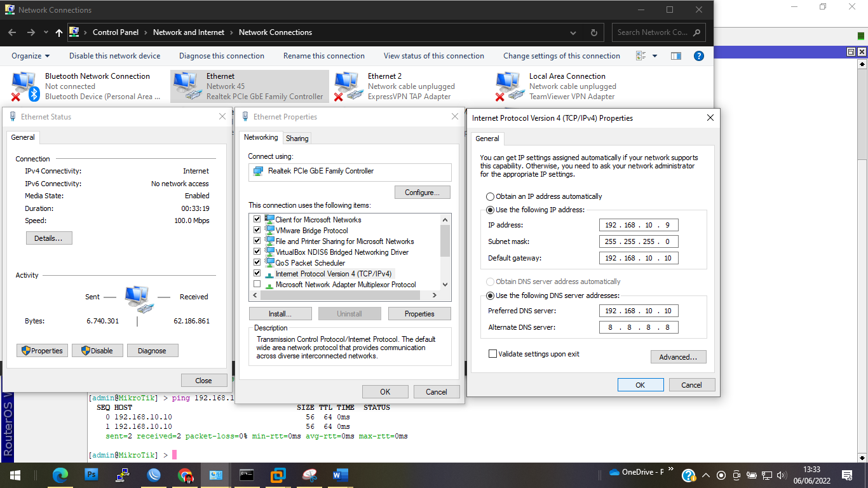Enable Validate settings upon exit

coord(492,354)
